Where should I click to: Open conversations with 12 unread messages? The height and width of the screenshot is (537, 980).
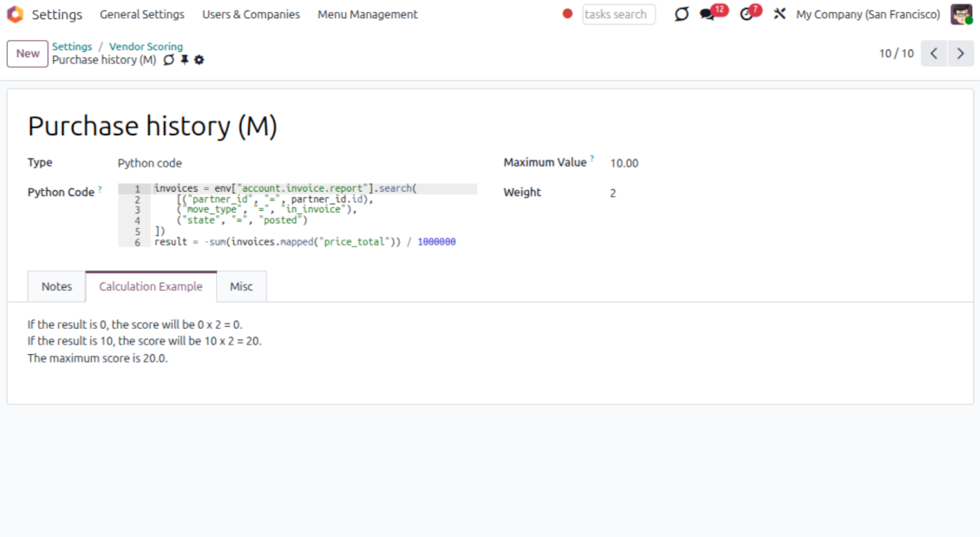(x=709, y=15)
